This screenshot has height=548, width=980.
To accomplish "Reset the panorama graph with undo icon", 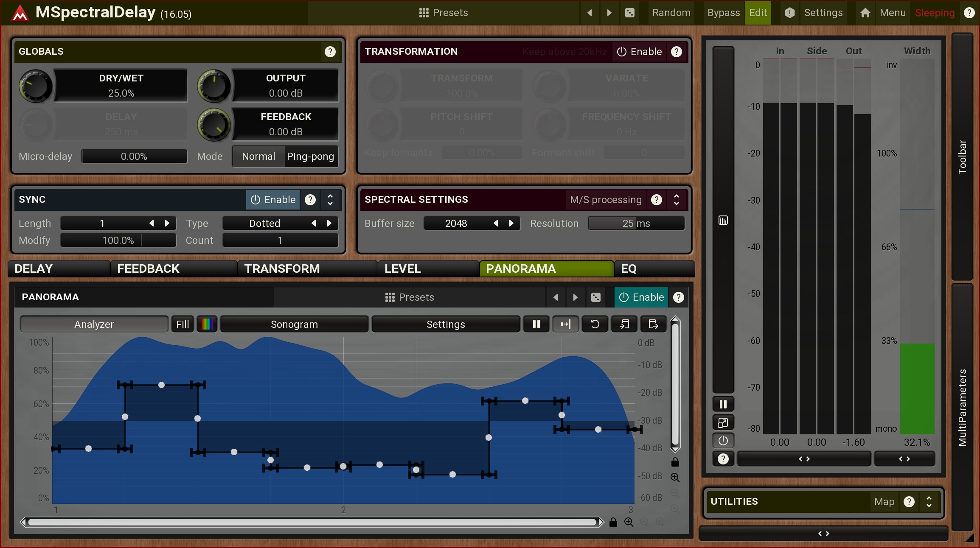I will (595, 324).
